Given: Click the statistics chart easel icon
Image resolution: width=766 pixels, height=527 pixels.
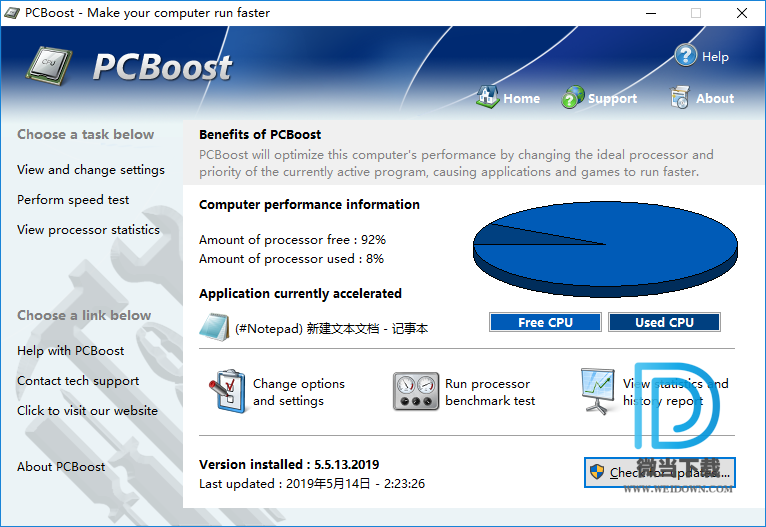Looking at the screenshot, I should tap(597, 391).
